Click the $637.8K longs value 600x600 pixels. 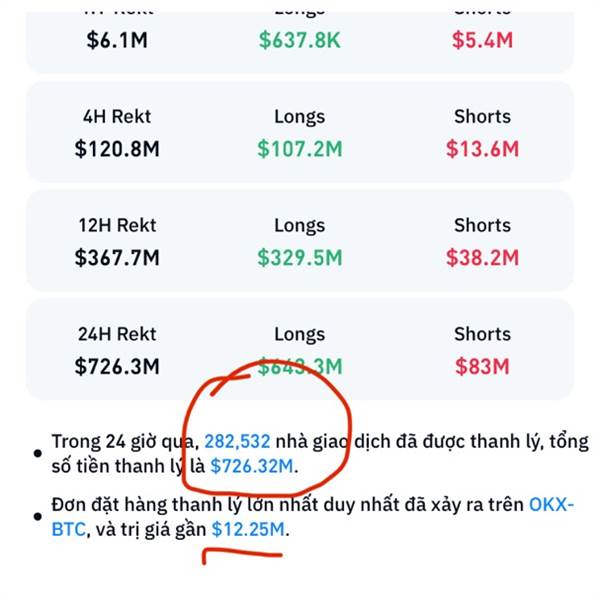click(300, 40)
